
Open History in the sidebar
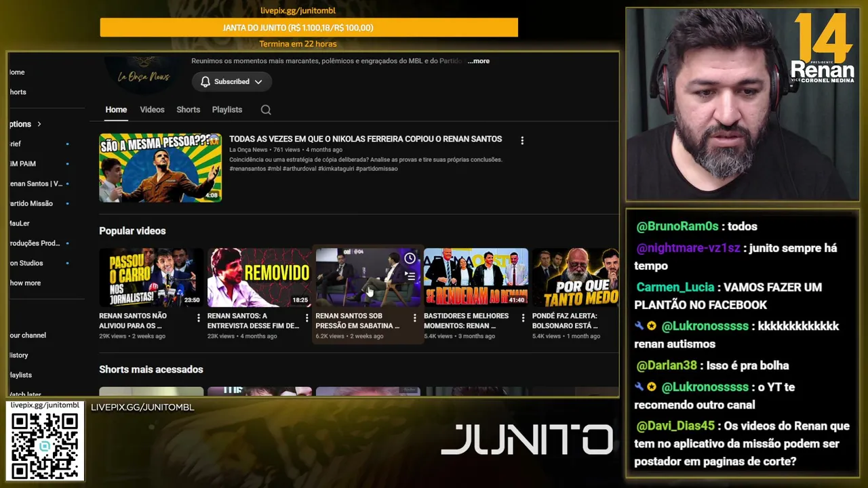pyautogui.click(x=18, y=355)
